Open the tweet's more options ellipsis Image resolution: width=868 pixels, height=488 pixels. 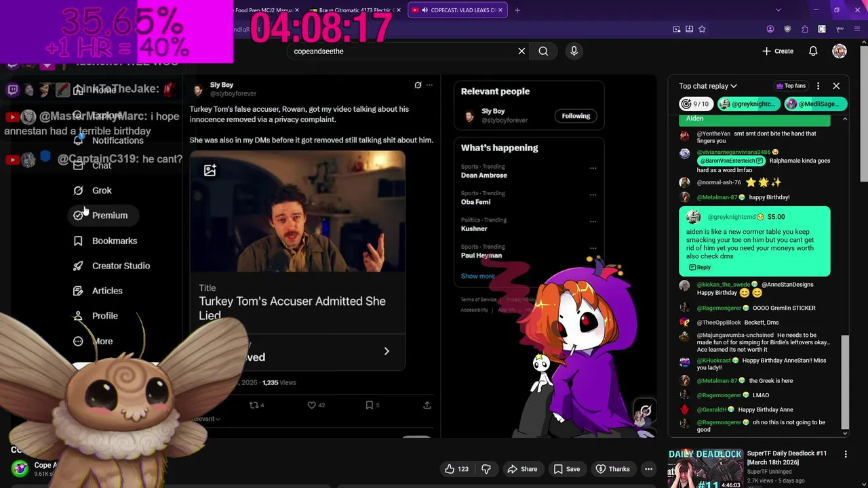click(x=429, y=85)
